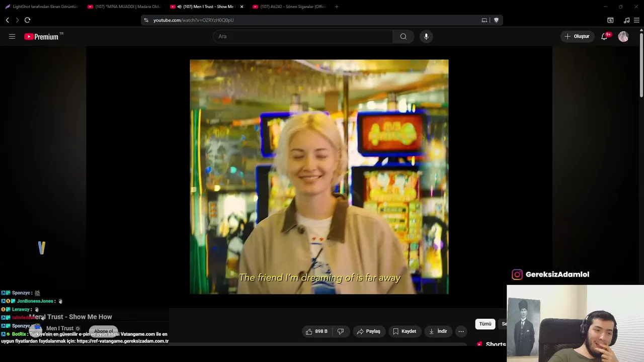Click the video player frame
This screenshot has width=644, height=362.
(319, 177)
